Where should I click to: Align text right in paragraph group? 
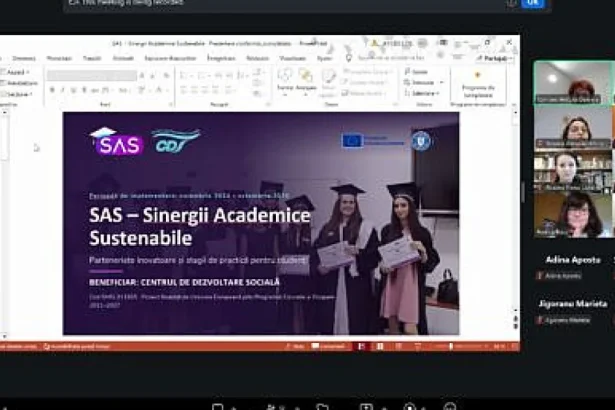coord(205,90)
